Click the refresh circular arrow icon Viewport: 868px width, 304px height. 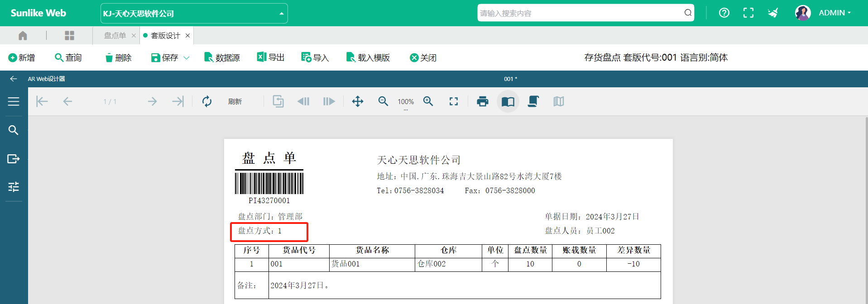[x=207, y=101]
